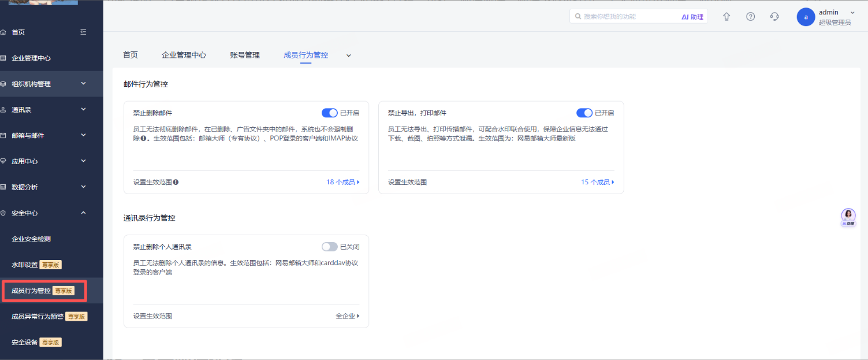Screen dimensions: 868x360
Task: Select the 成员行为管控 tab
Action: point(306,55)
